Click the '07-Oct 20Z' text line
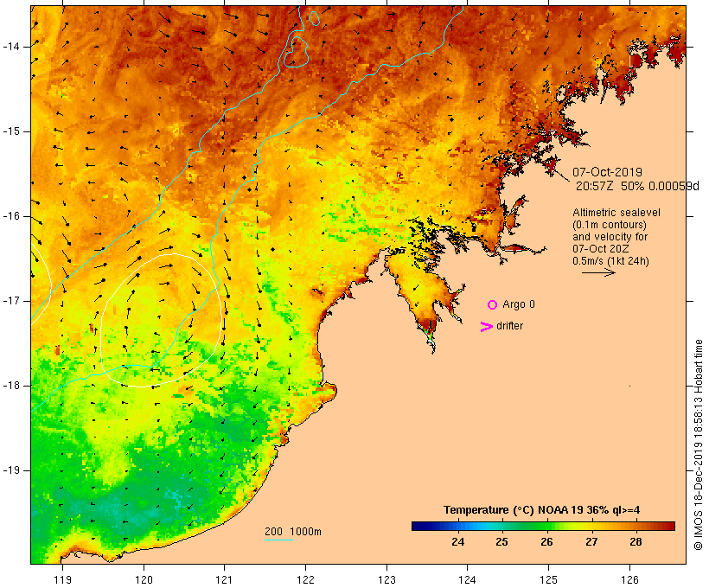The height and width of the screenshot is (588, 709). [600, 249]
